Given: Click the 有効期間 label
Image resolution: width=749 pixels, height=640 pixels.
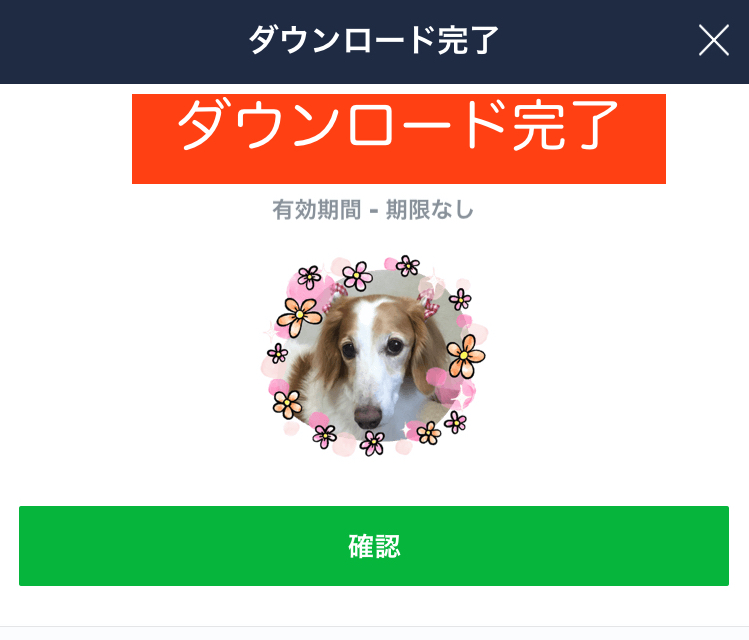Looking at the screenshot, I should [x=317, y=210].
